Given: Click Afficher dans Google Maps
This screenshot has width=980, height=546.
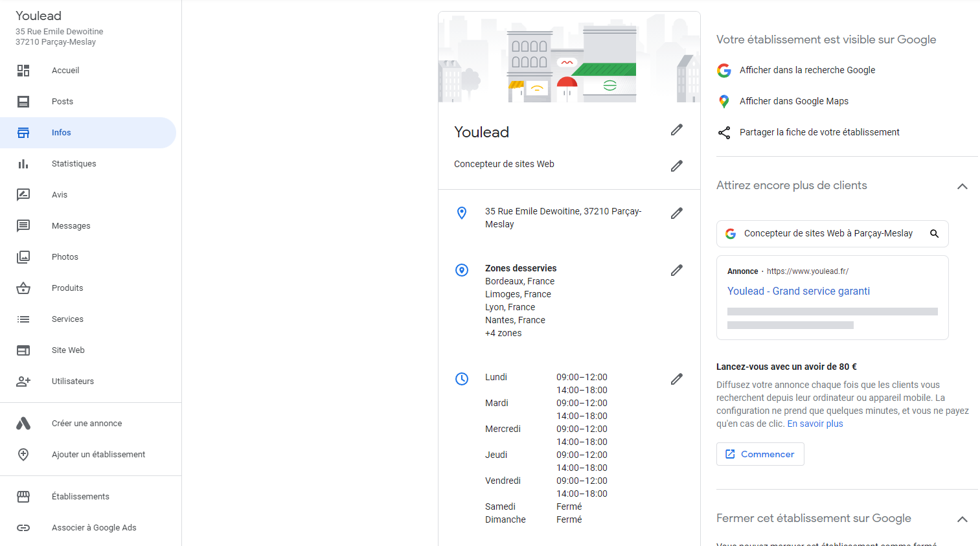Looking at the screenshot, I should (794, 101).
